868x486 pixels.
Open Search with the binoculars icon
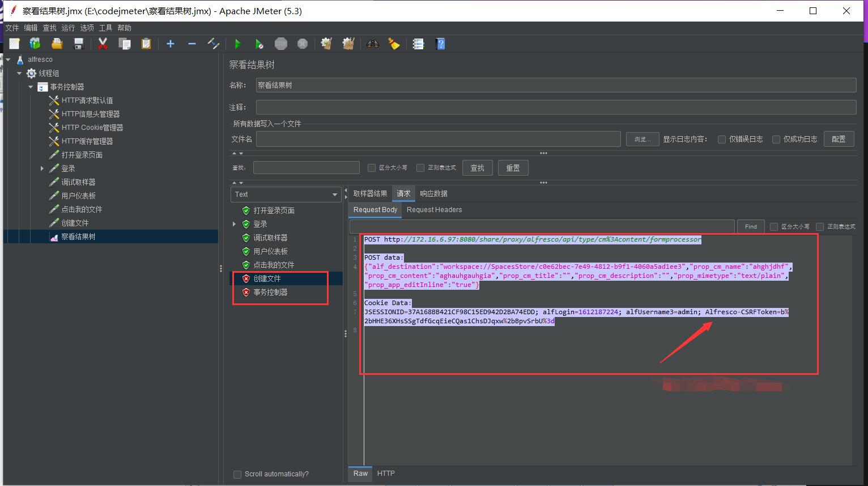coord(372,44)
